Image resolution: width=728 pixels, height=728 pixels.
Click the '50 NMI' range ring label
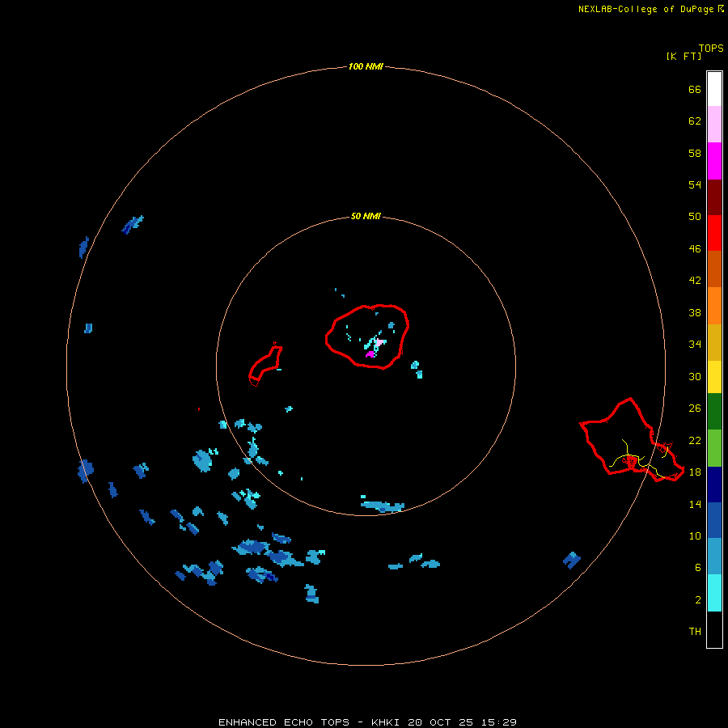pyautogui.click(x=366, y=216)
